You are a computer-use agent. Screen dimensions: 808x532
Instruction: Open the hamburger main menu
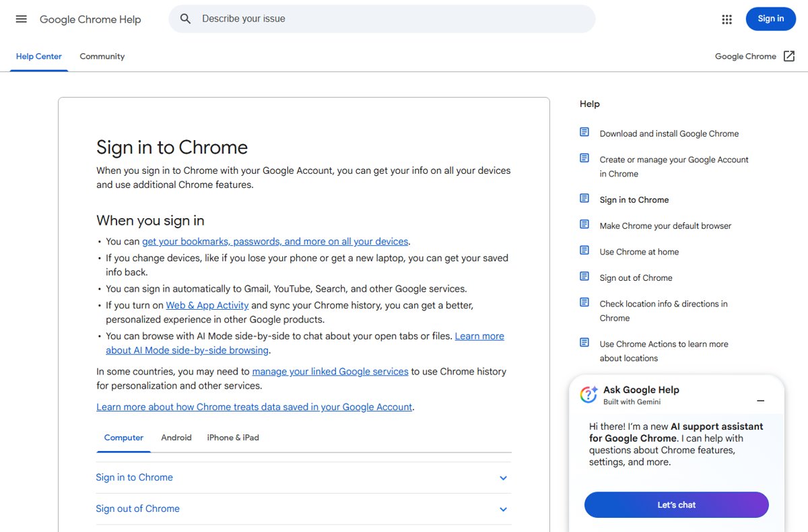[22, 19]
